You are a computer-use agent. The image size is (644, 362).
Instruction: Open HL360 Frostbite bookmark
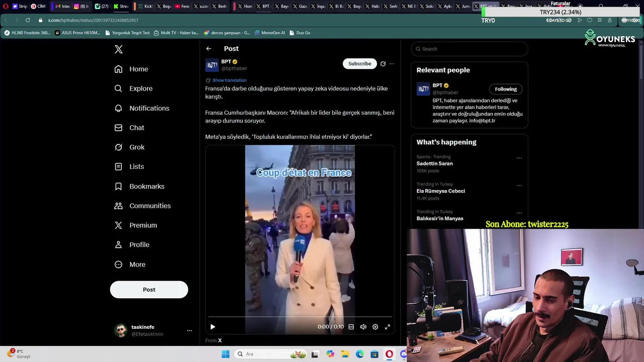(x=27, y=33)
